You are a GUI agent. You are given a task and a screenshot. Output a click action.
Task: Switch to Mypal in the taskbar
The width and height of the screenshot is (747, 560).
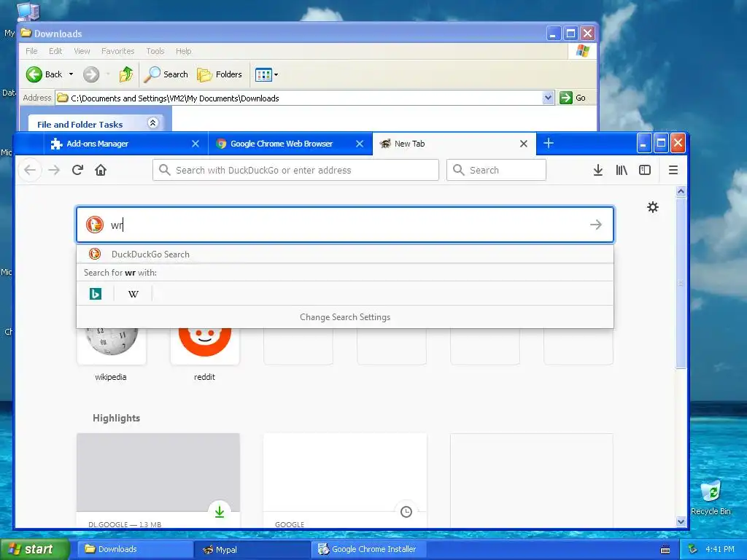click(x=252, y=549)
